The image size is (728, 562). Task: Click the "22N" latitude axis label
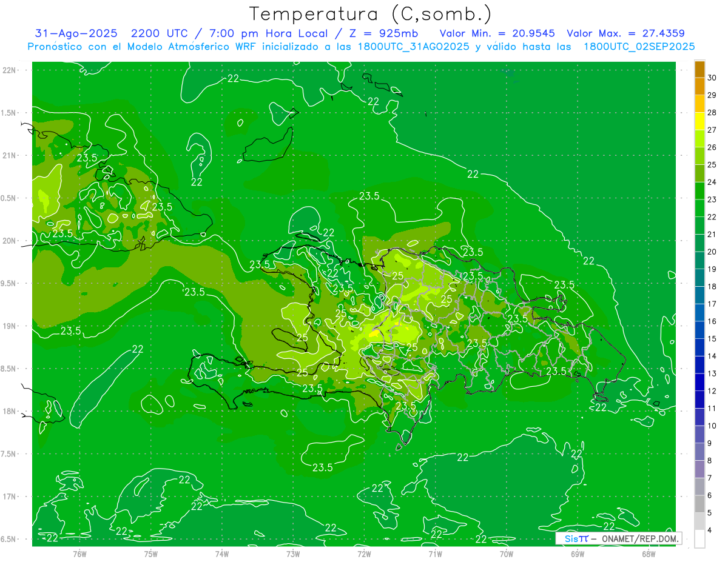pos(10,70)
